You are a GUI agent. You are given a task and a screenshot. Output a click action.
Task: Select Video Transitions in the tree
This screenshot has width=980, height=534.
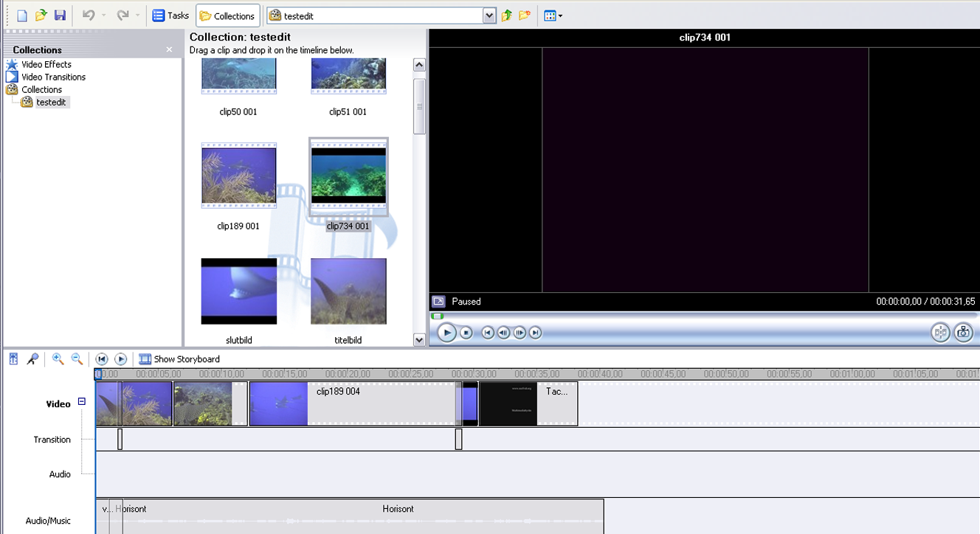pyautogui.click(x=53, y=77)
